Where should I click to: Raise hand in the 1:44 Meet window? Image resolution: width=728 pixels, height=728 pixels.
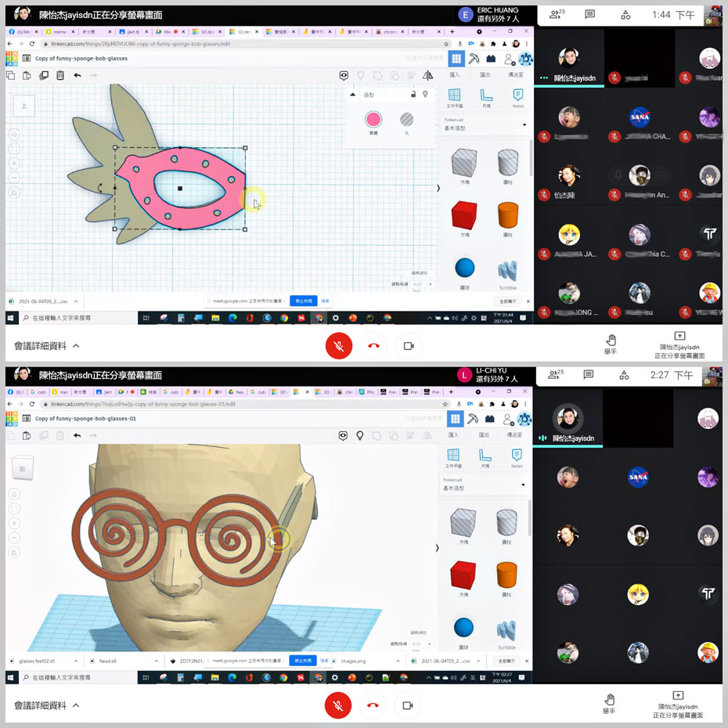coord(611,344)
